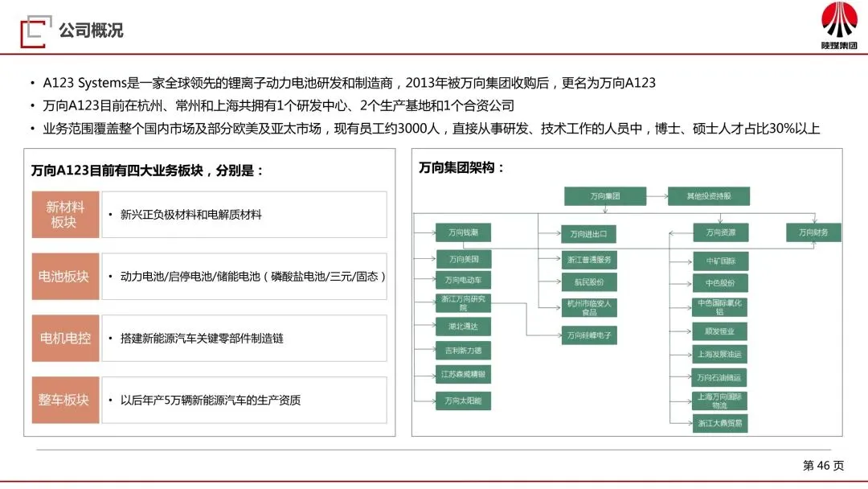This screenshot has width=868, height=489.
Task: Click the 上海万向国际物流 node
Action: click(x=719, y=401)
